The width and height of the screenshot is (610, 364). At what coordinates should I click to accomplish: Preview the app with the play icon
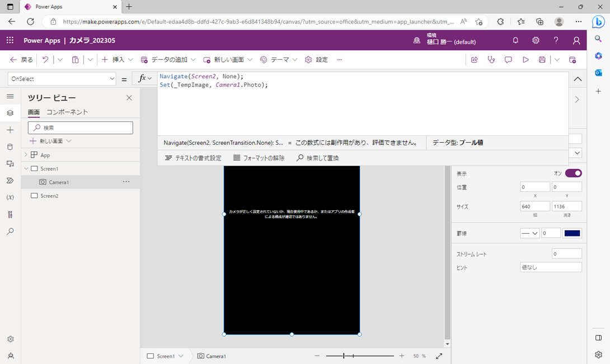(525, 59)
